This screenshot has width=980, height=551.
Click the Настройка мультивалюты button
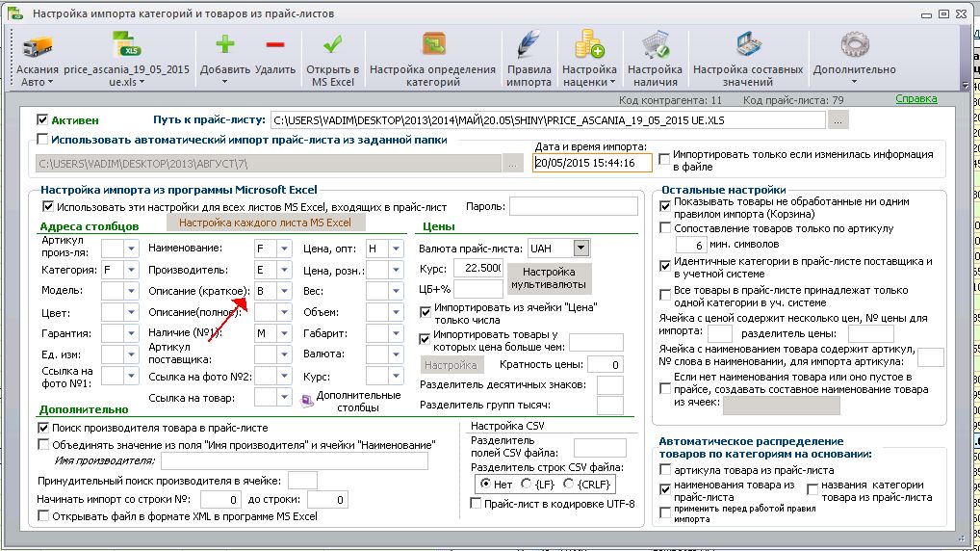coord(549,278)
